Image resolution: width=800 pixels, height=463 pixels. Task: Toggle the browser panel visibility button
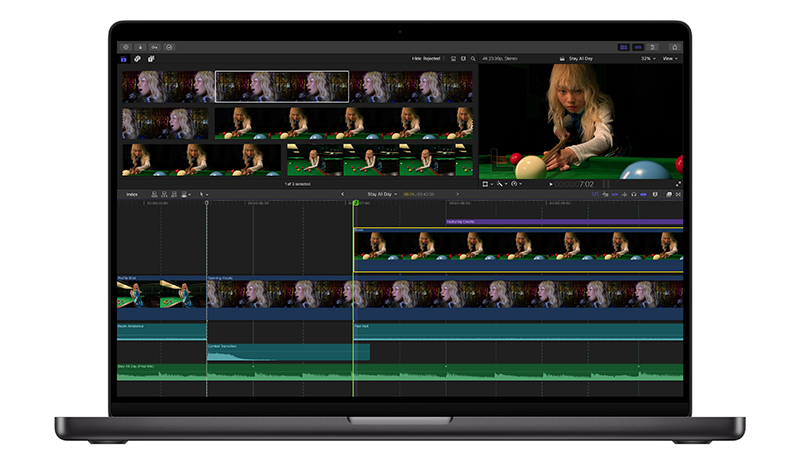tap(624, 46)
